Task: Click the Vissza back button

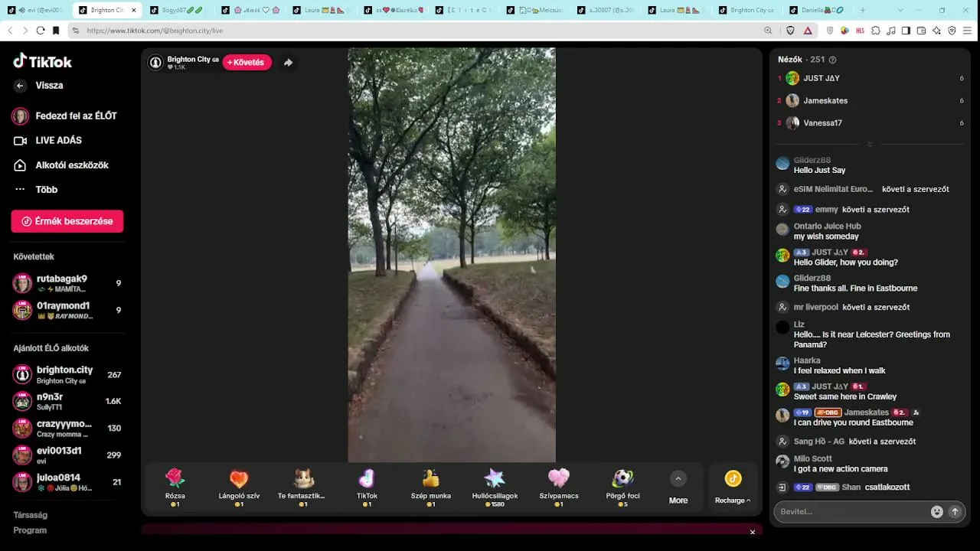Action: click(38, 86)
